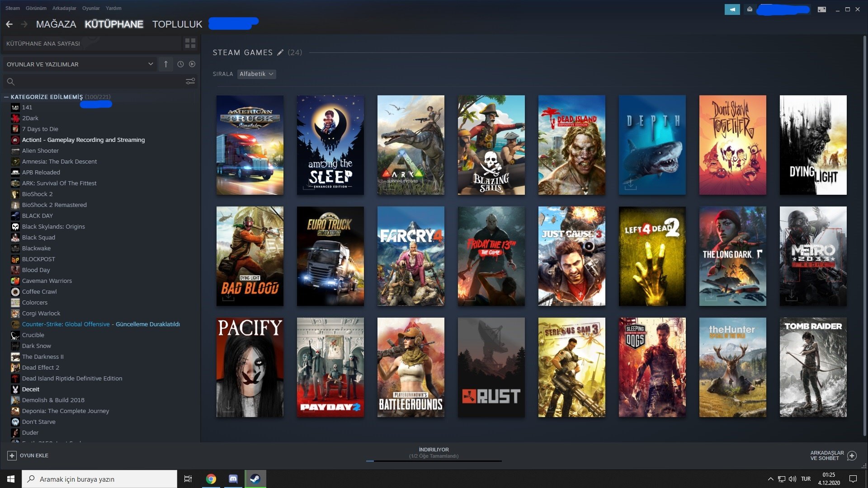This screenshot has width=868, height=488.
Task: Click the search magnifier icon
Action: click(x=11, y=81)
